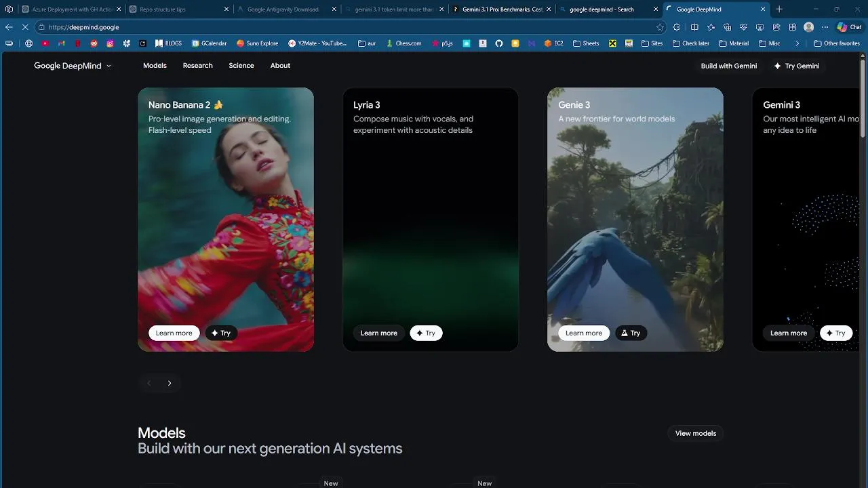Open Suno Explore bookmark
This screenshot has width=868, height=488.
[x=258, y=43]
